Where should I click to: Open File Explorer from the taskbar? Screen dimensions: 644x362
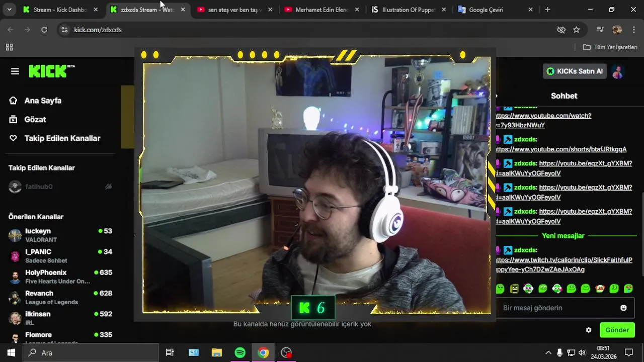click(x=217, y=352)
